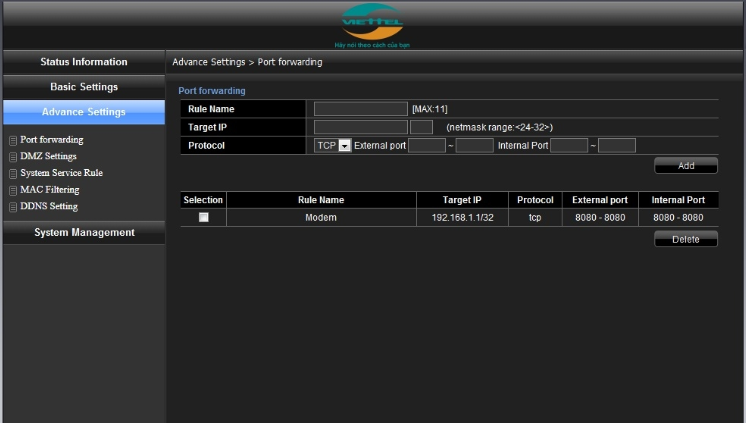746x423 pixels.
Task: Click the Target IP address field
Action: click(360, 127)
